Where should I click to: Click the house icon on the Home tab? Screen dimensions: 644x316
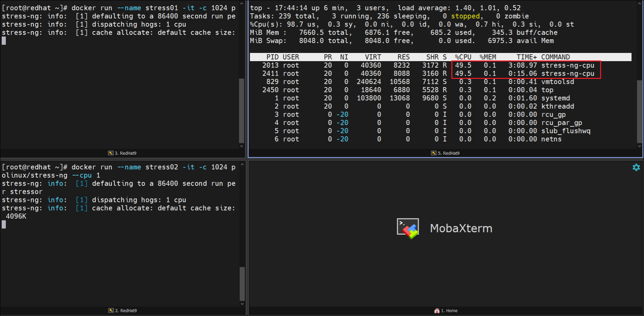point(437,311)
